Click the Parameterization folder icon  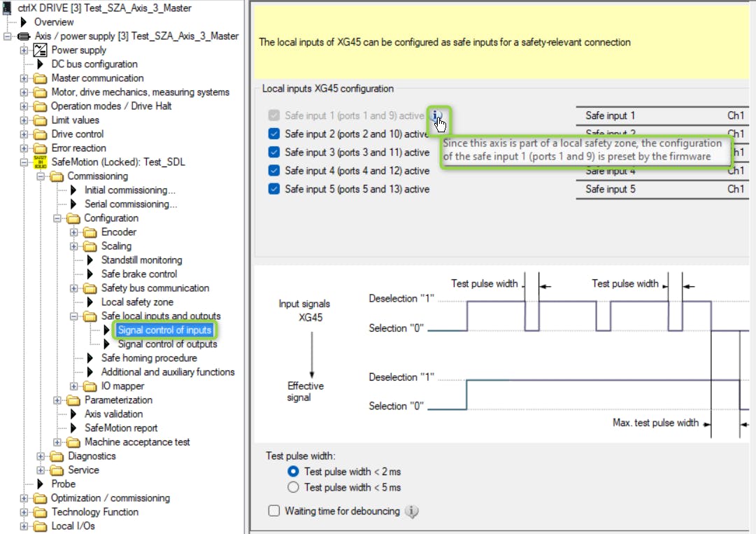(x=73, y=400)
